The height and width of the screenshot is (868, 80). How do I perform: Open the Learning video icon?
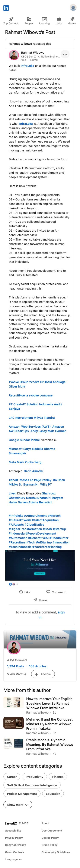pos(44,19)
